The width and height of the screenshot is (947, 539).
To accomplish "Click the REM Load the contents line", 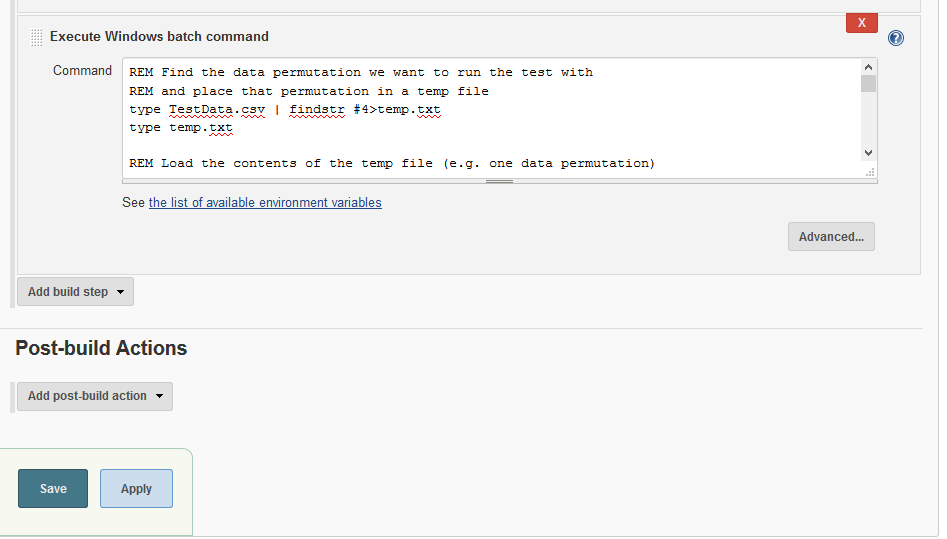I will 392,163.
